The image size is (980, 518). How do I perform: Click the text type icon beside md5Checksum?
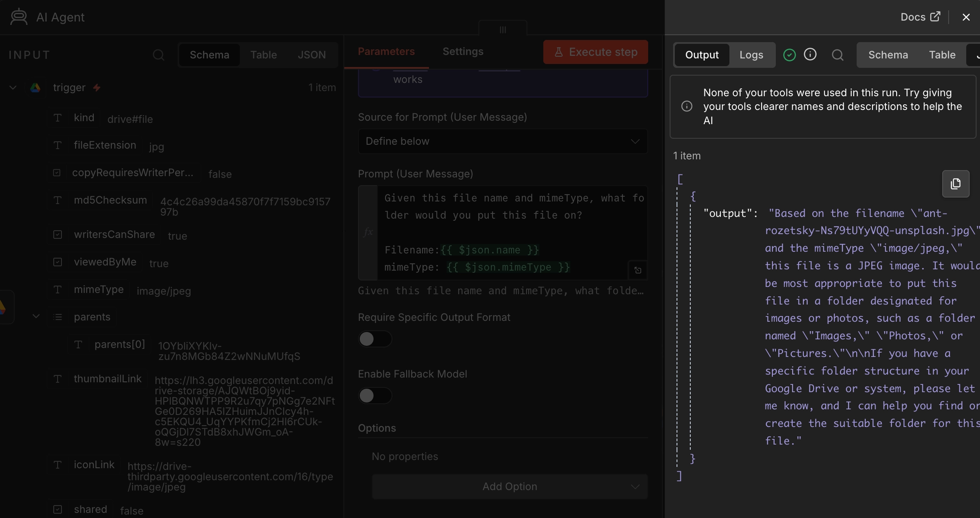tap(58, 200)
